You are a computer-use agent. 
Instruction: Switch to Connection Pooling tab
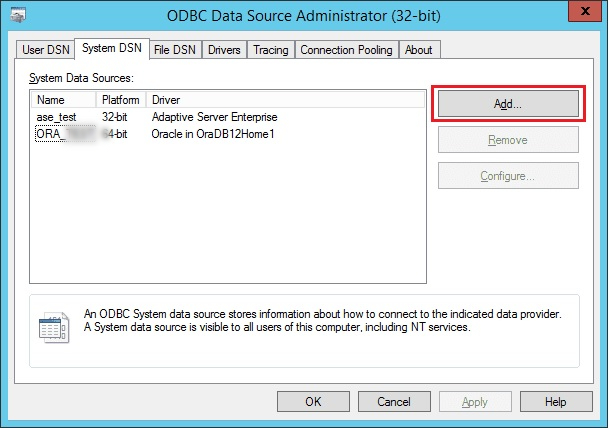(347, 49)
